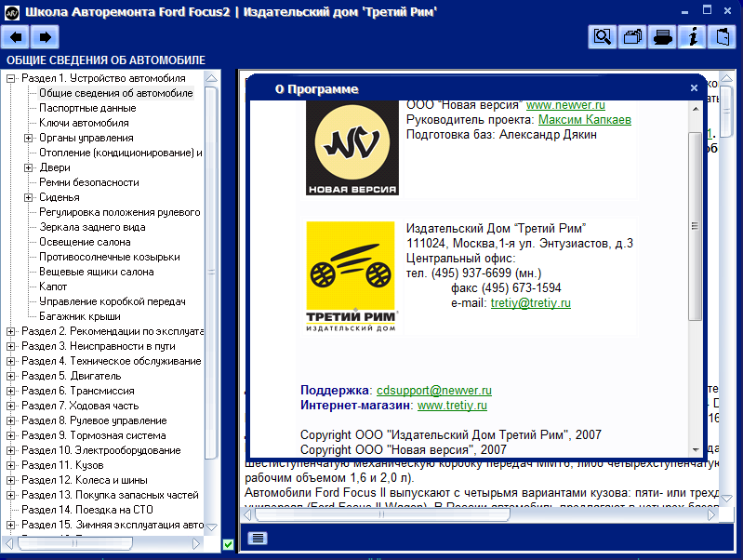Open program info icon
Screen dimensions: 743x560
click(692, 36)
